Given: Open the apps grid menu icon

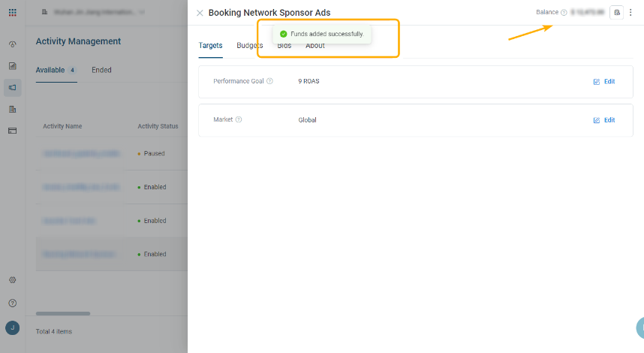Looking at the screenshot, I should click(x=12, y=12).
